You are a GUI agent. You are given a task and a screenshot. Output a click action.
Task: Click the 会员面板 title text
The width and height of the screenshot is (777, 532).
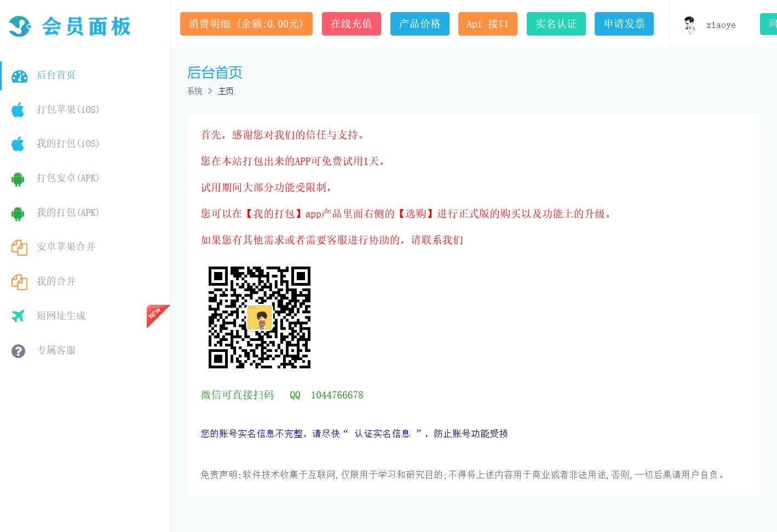click(87, 26)
